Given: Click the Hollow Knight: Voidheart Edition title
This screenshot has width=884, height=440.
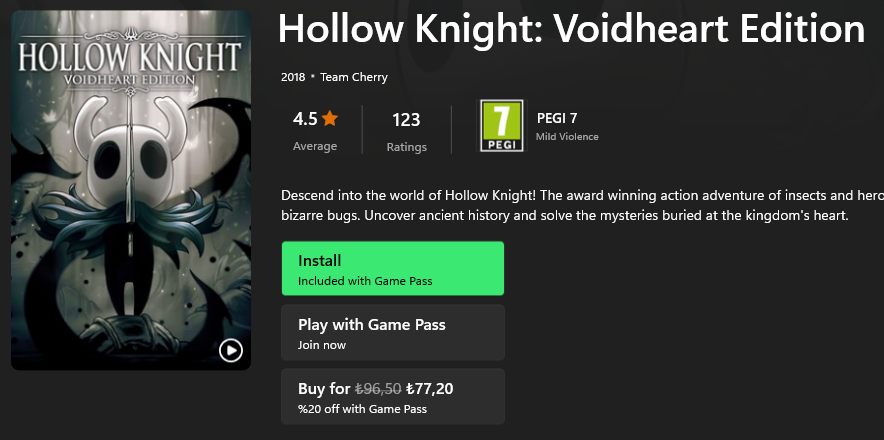Looking at the screenshot, I should point(571,30).
